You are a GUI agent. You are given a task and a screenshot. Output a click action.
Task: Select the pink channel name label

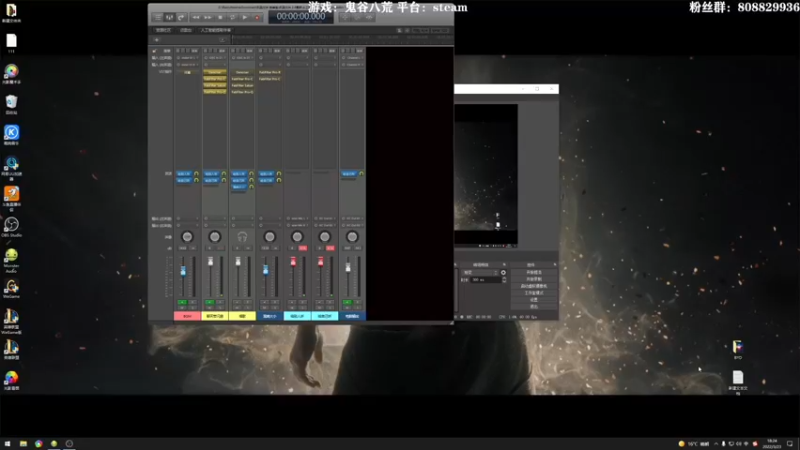click(187, 316)
